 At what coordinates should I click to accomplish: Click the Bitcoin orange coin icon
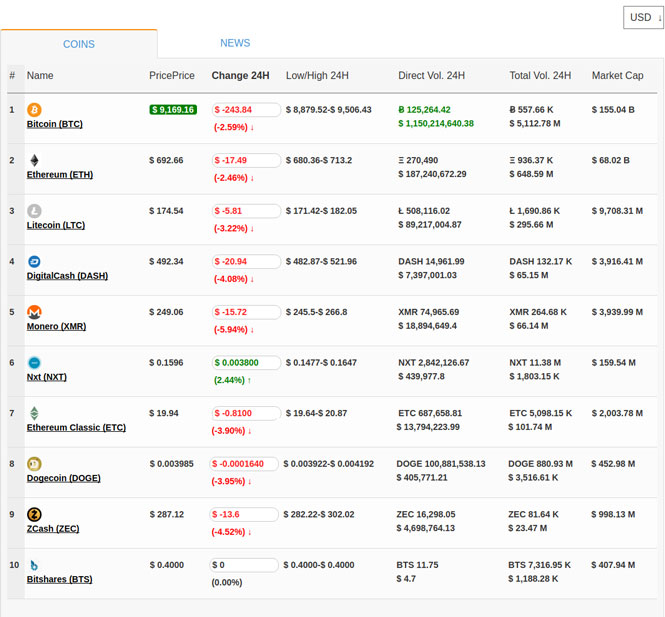34,110
